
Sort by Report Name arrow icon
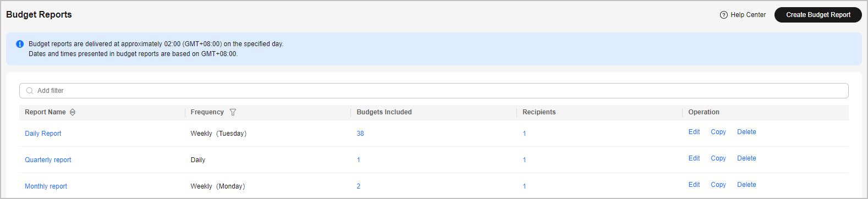pos(73,112)
